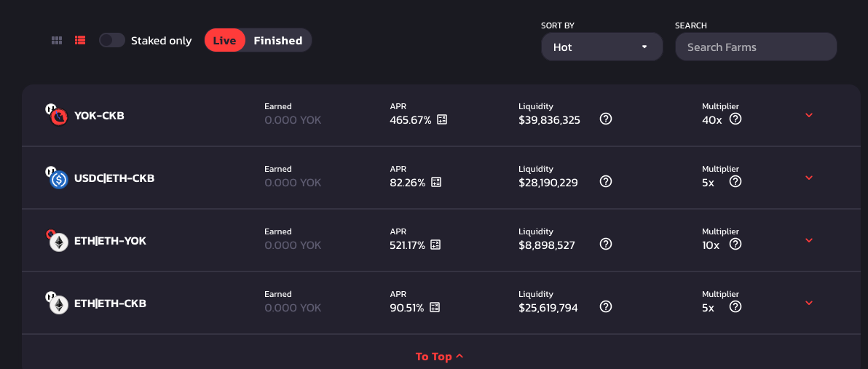The image size is (868, 369).
Task: Select the list view icon
Action: [x=79, y=40]
